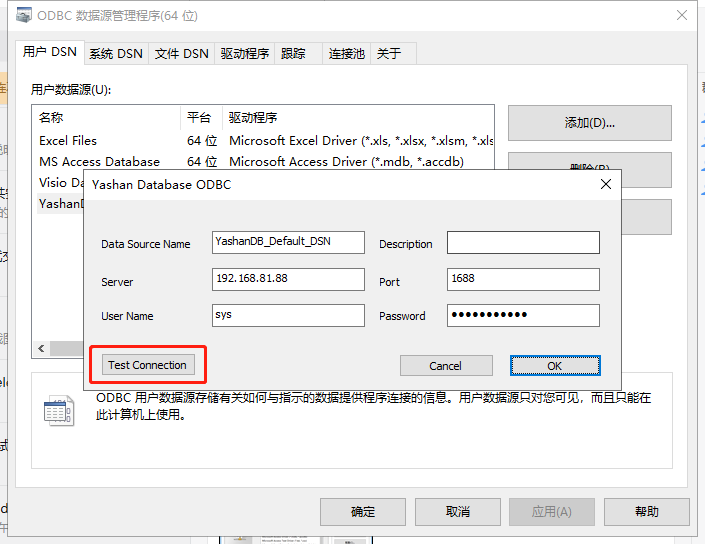Focus the Data Source Name field
This screenshot has width=705, height=544.
pos(289,242)
